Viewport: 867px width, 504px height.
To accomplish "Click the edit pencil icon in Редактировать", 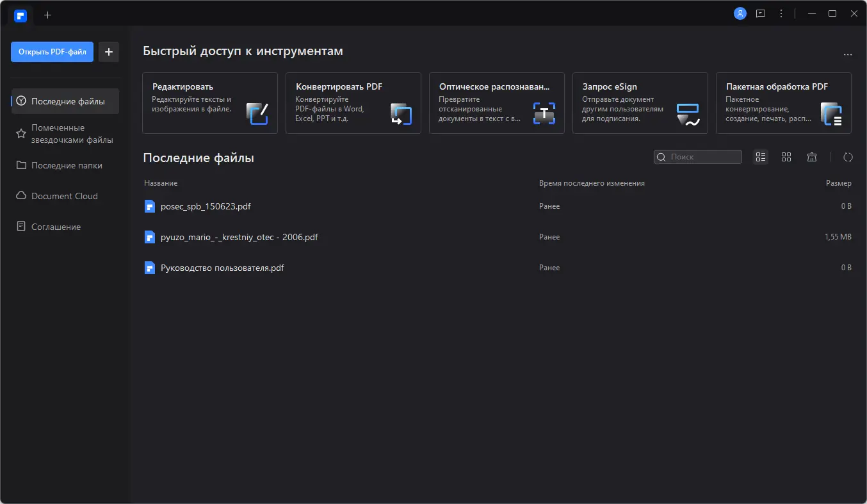I will point(257,113).
